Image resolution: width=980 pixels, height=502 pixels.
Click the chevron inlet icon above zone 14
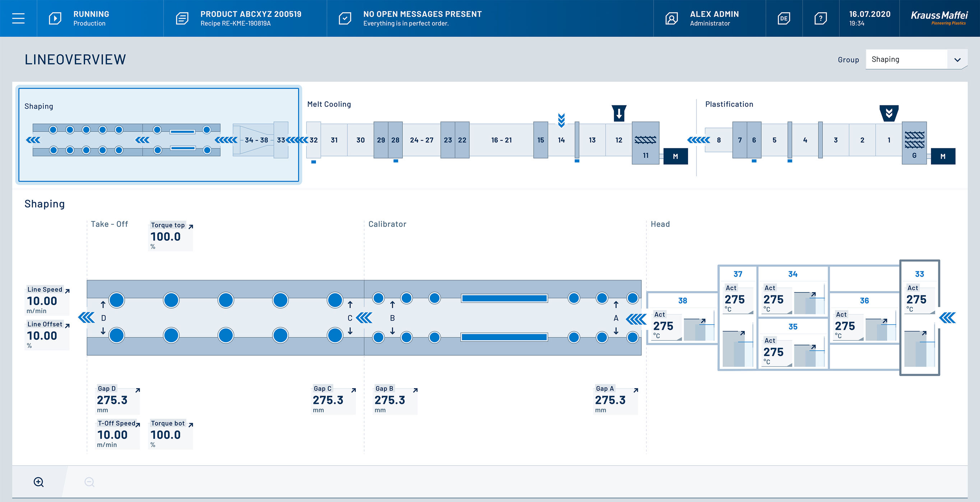click(x=561, y=120)
